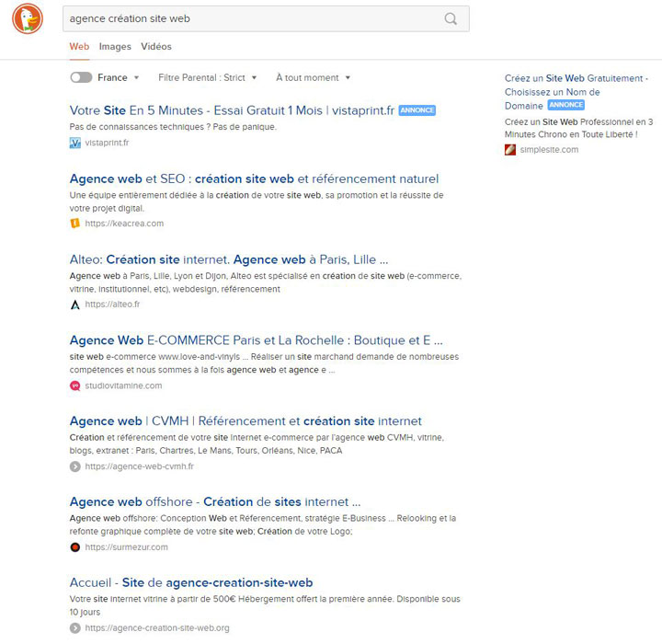Viewport: 662px width, 644px height.
Task: Click the vistaprint.fr URL text
Action: [x=107, y=143]
